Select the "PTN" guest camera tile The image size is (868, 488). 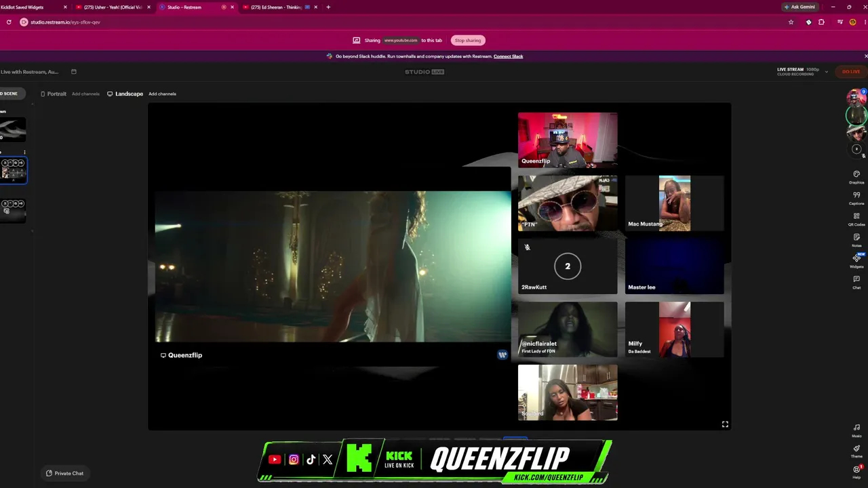point(568,203)
